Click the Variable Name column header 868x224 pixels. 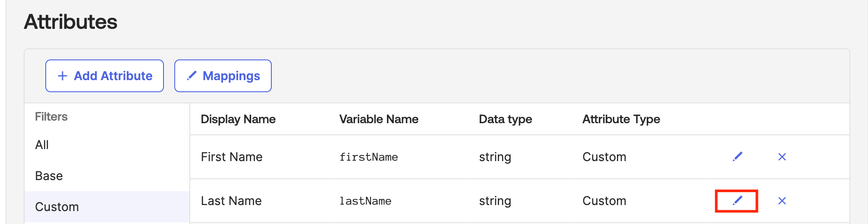coord(379,119)
